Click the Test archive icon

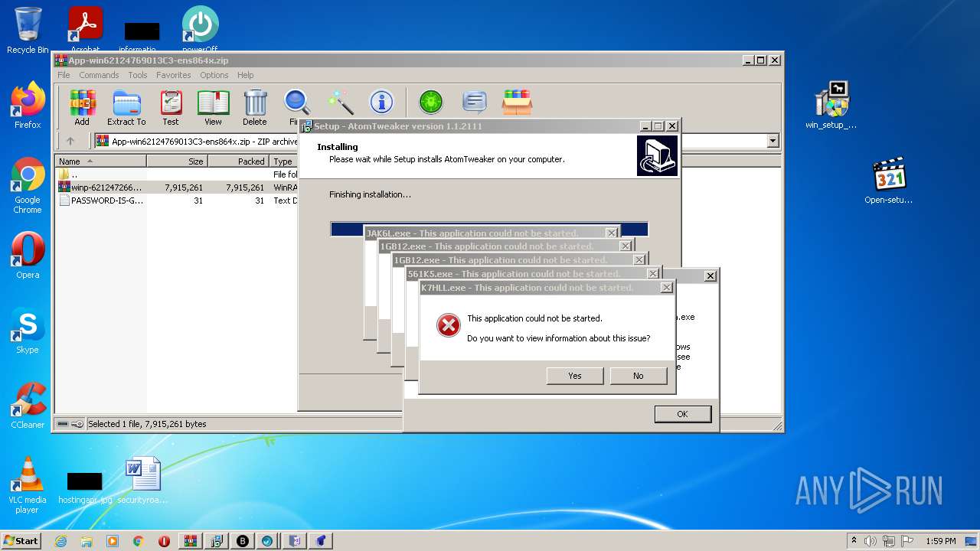(171, 107)
